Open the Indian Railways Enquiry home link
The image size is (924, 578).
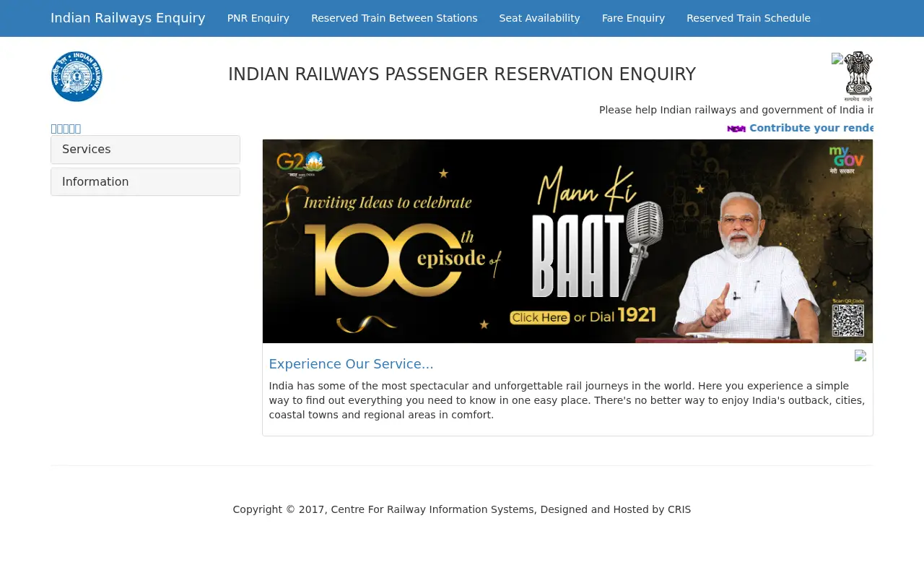tap(128, 18)
